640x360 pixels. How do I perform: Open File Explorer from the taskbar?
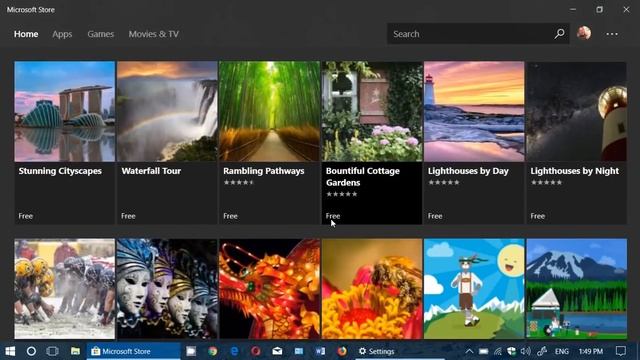click(x=75, y=351)
